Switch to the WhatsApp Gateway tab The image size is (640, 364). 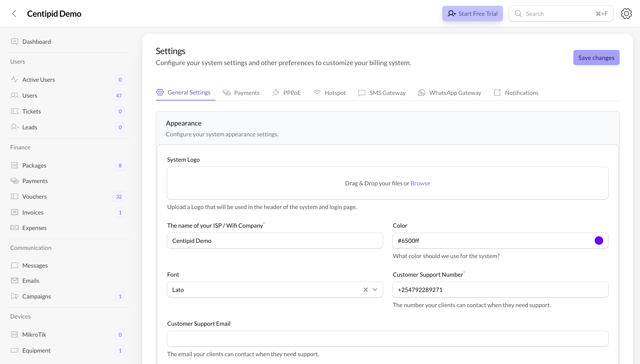pyautogui.click(x=455, y=93)
